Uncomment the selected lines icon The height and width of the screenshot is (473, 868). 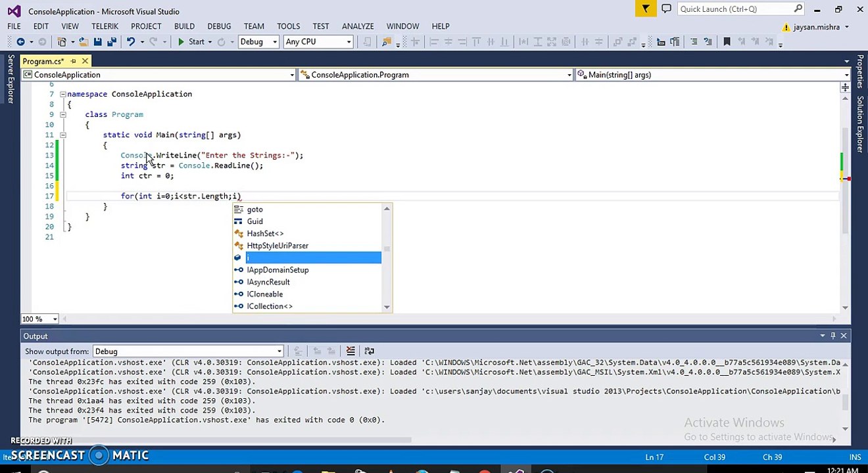pos(708,42)
